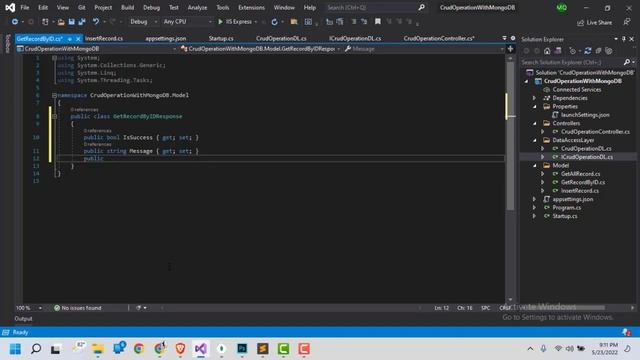Image resolution: width=640 pixels, height=360 pixels.
Task: Click the Solution Explorer Home icon
Action: 547,51
